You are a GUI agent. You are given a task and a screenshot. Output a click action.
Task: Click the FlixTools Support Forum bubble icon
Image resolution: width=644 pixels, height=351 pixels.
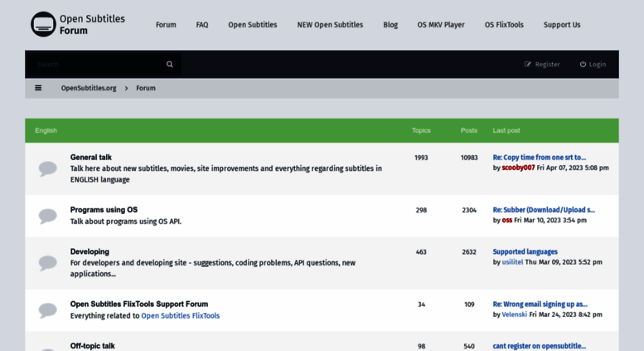47,310
